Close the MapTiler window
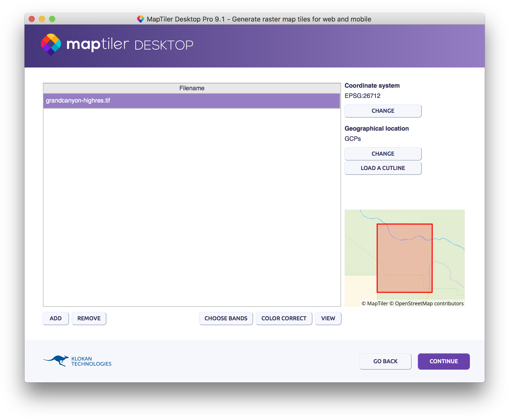This screenshot has width=509, height=420. click(x=32, y=19)
